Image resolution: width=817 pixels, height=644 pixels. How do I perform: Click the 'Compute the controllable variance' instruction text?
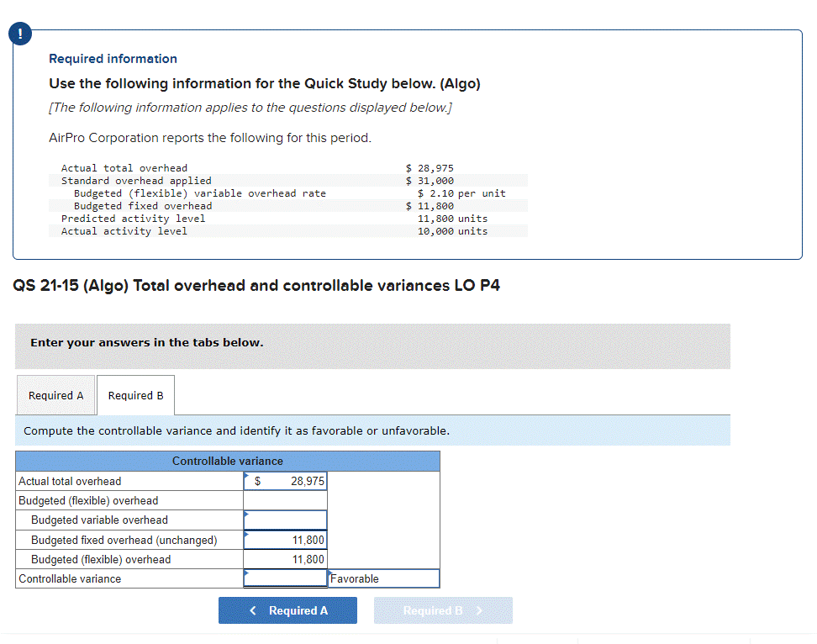pos(236,431)
